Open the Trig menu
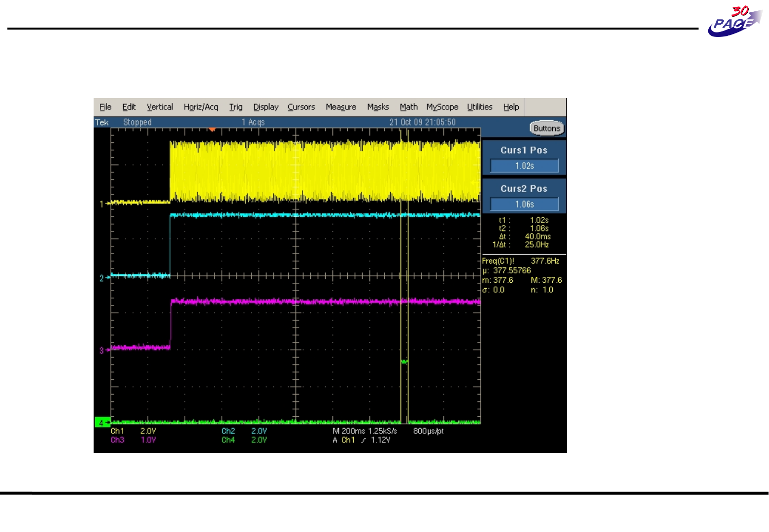This screenshot has width=769, height=532. (x=235, y=107)
